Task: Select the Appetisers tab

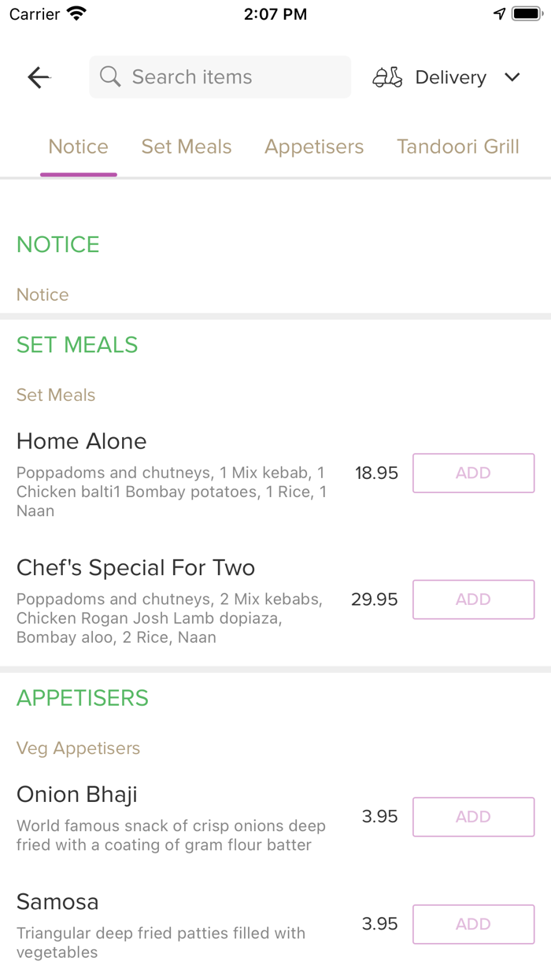Action: [x=314, y=147]
